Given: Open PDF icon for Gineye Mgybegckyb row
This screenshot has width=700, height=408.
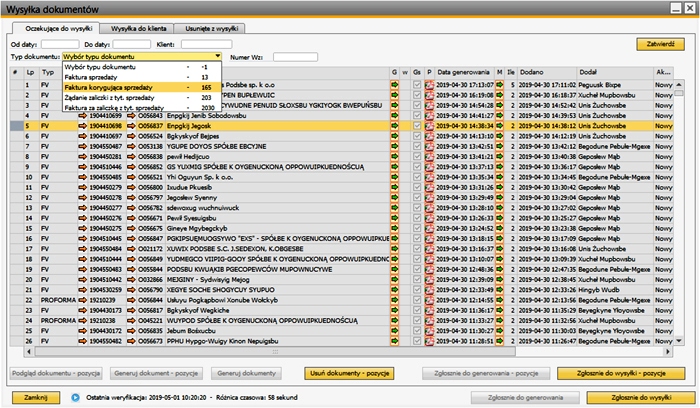Looking at the screenshot, I should [x=429, y=228].
